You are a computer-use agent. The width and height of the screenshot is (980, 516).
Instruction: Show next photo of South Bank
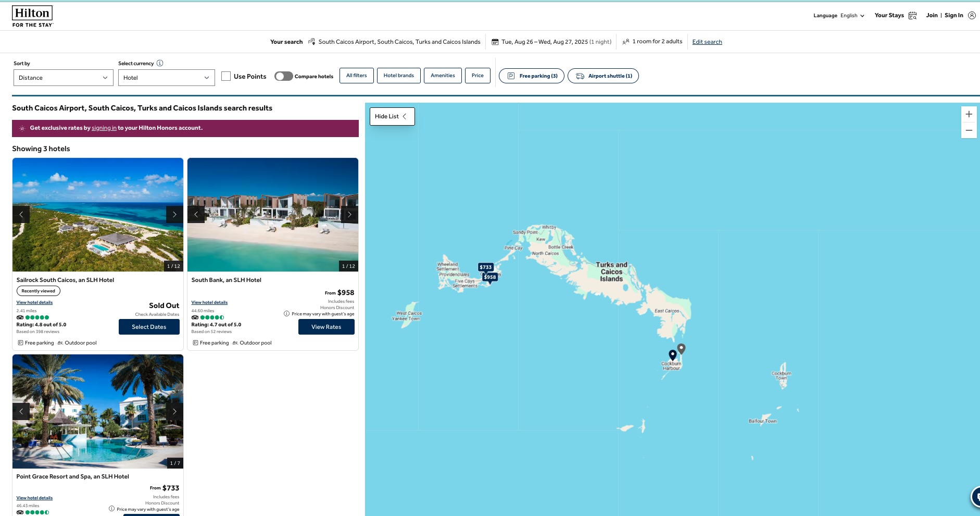point(349,214)
